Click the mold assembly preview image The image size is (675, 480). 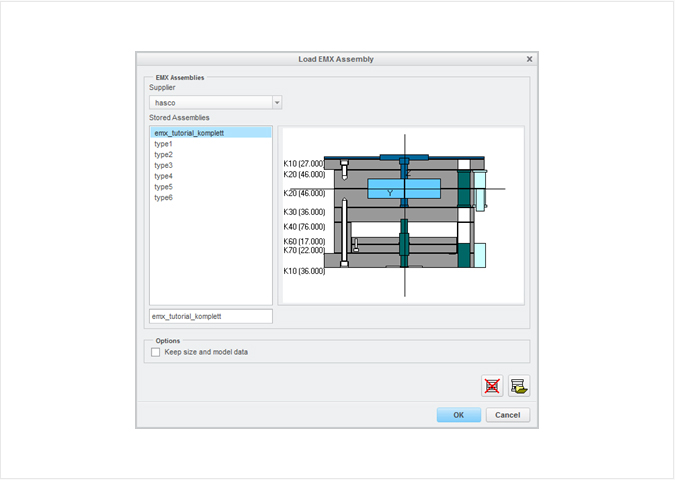401,216
